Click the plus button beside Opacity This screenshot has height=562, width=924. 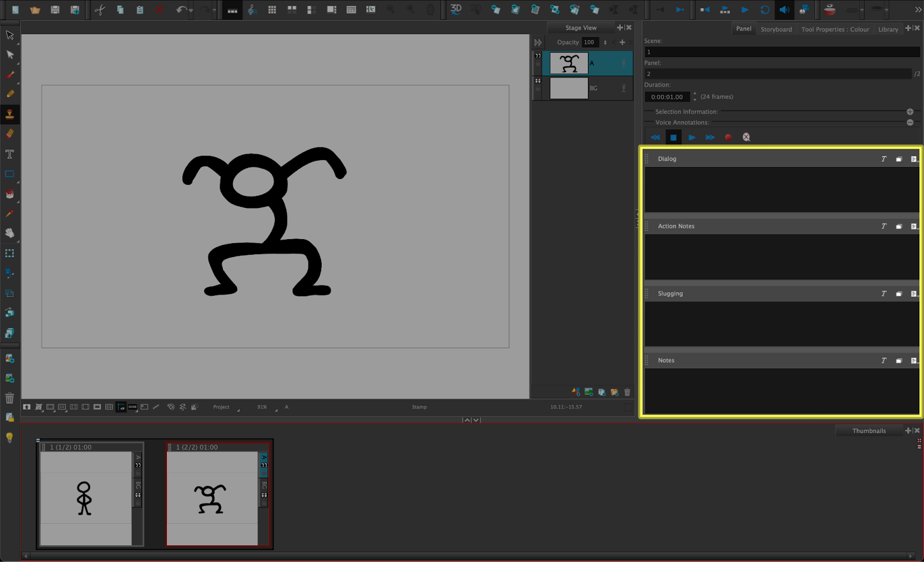point(622,42)
